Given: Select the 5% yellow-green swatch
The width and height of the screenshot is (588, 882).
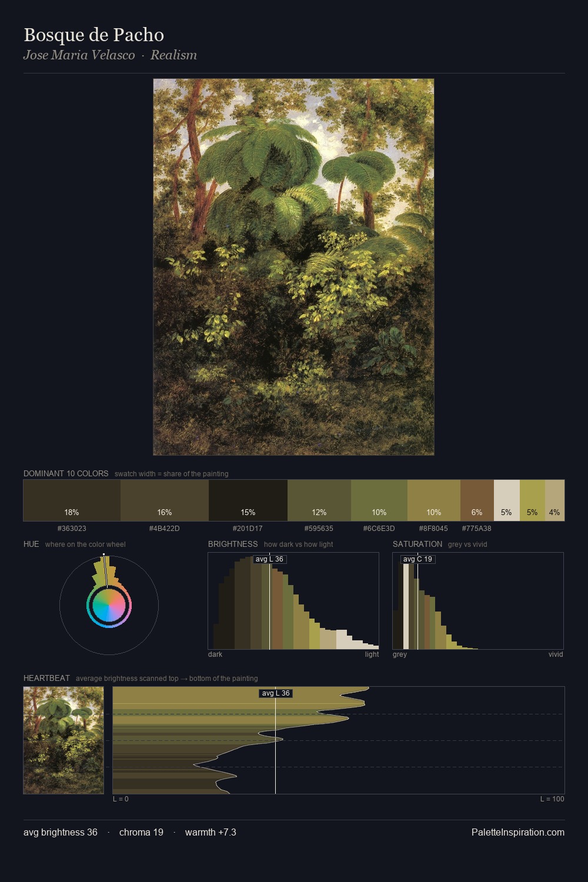Looking at the screenshot, I should point(532,500).
